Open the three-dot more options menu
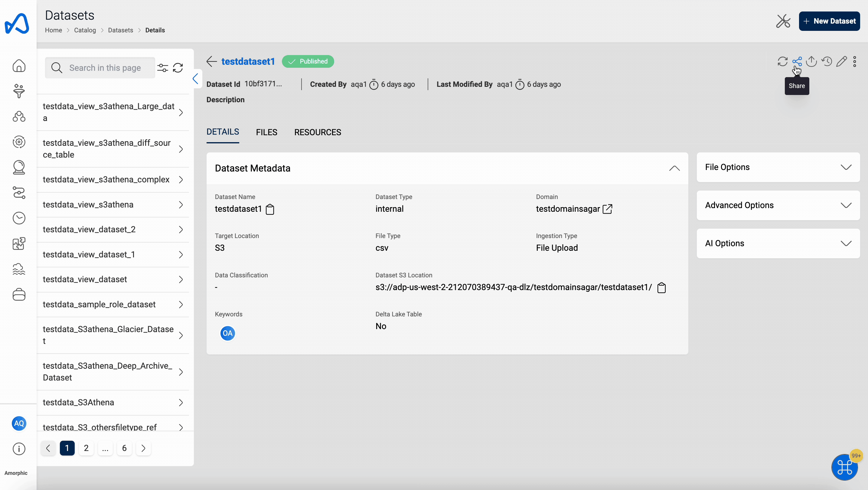Image resolution: width=868 pixels, height=490 pixels. coord(854,61)
